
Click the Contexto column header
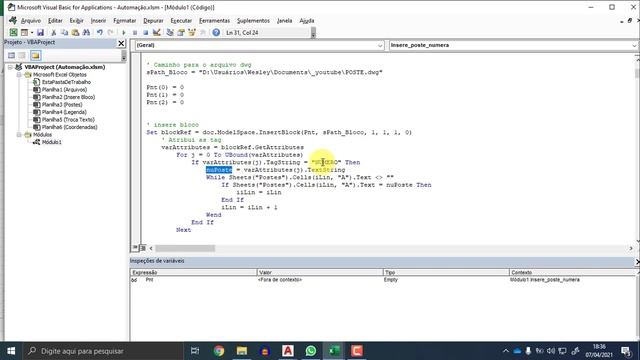(x=572, y=272)
